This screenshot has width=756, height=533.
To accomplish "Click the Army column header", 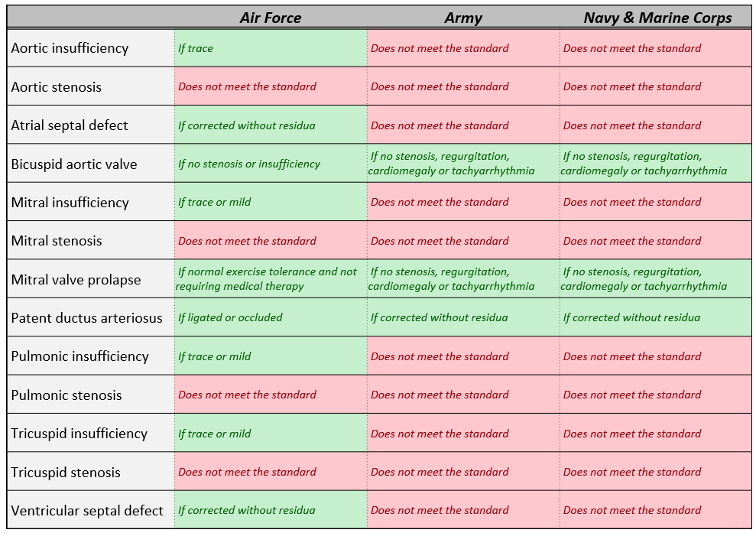I will point(463,18).
